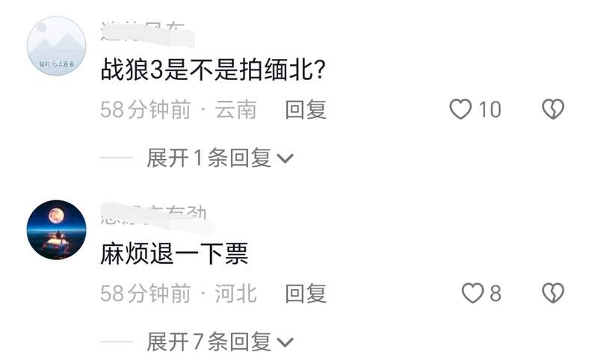Tap the 58分钟前 · 云南 timestamp
Viewport: 598px width, 364px height.
tap(178, 110)
